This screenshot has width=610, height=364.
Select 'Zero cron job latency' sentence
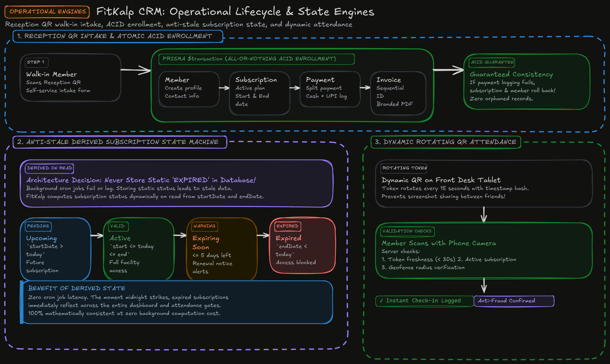click(128, 297)
